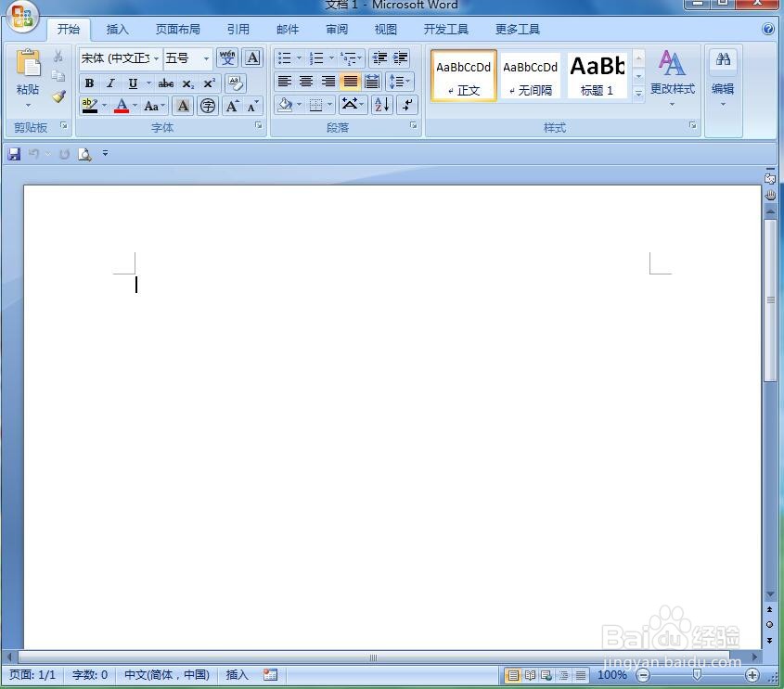Set Align Left alignment
784x689 pixels.
coord(285,82)
